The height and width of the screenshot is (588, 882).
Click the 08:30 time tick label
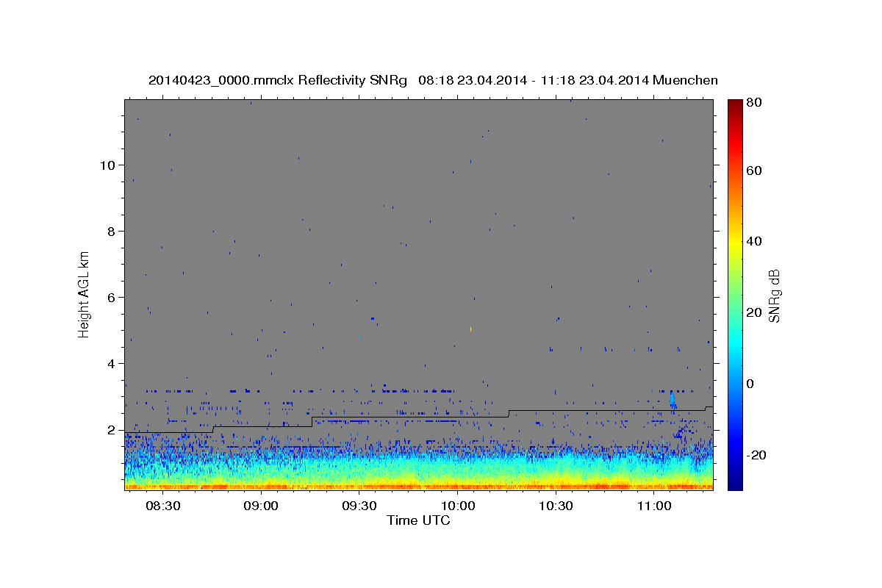coord(163,506)
